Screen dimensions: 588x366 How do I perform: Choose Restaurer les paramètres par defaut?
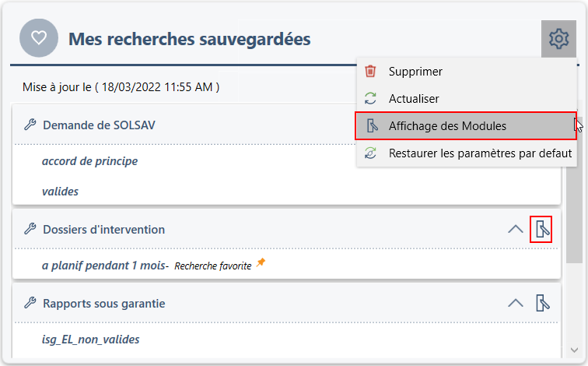click(480, 153)
